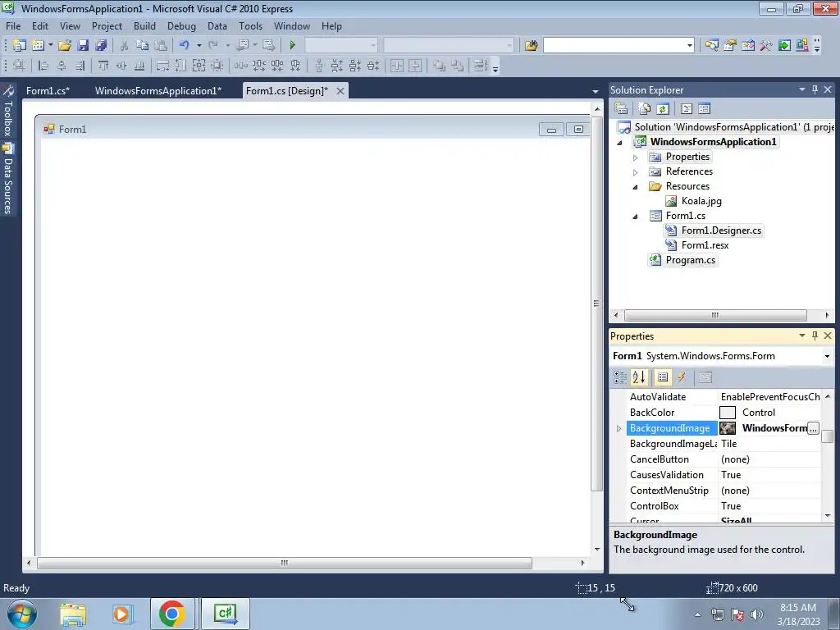
Task: Toggle auto-hide pin on Properties panel
Action: click(815, 336)
